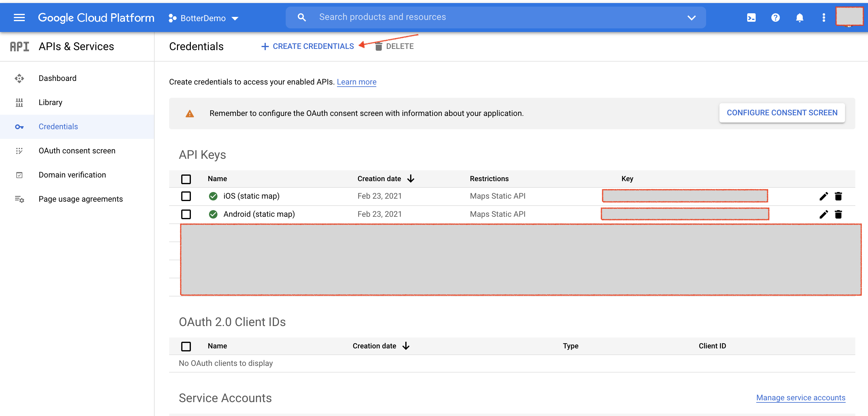
Task: Edit the Android (static map) key
Action: [x=824, y=214]
